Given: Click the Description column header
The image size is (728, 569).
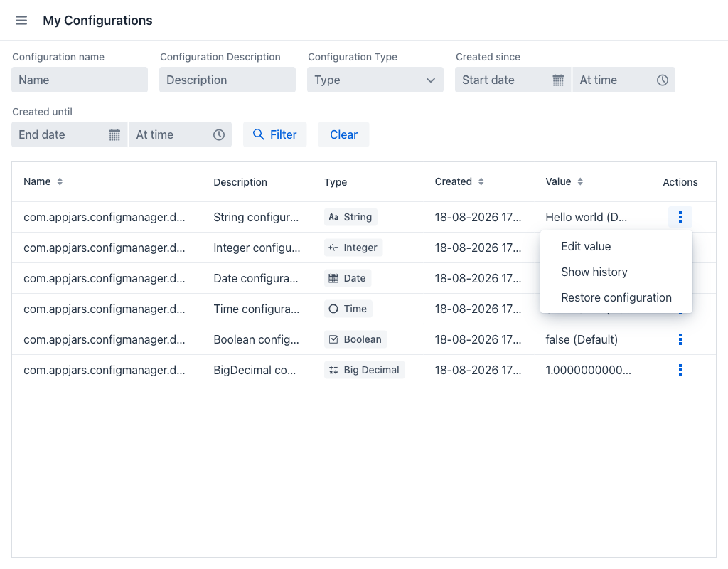Looking at the screenshot, I should point(240,182).
